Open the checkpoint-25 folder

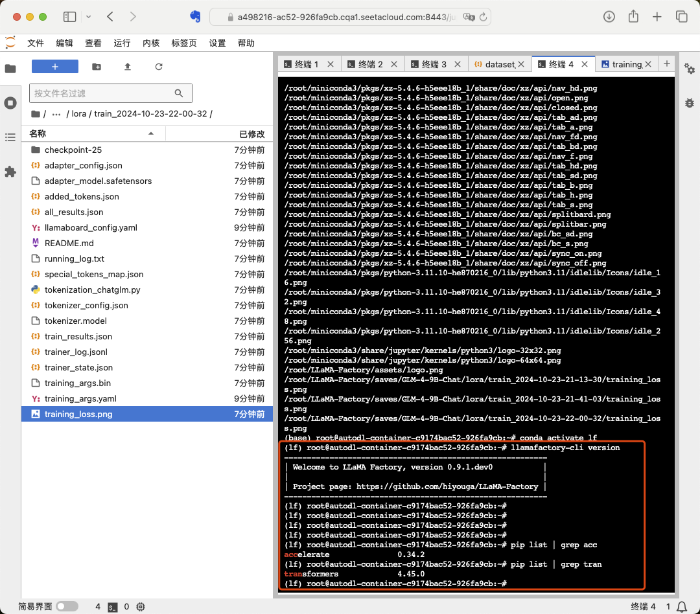(73, 150)
